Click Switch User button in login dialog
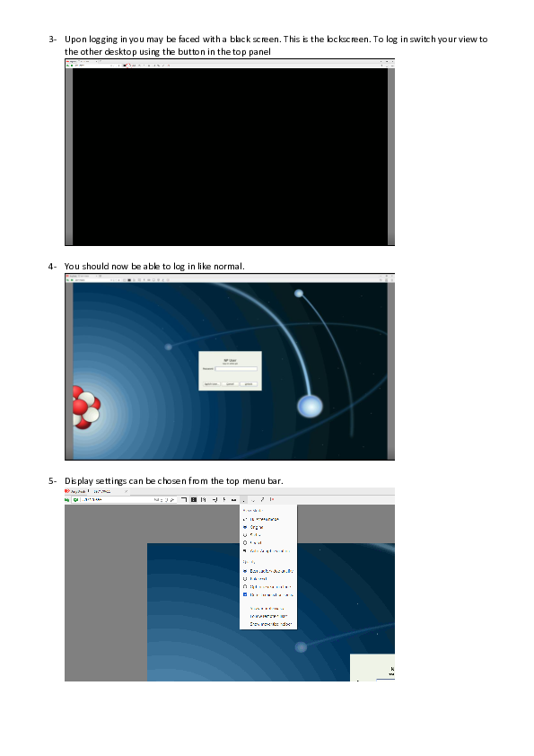This screenshot has width=534, height=756. (211, 384)
